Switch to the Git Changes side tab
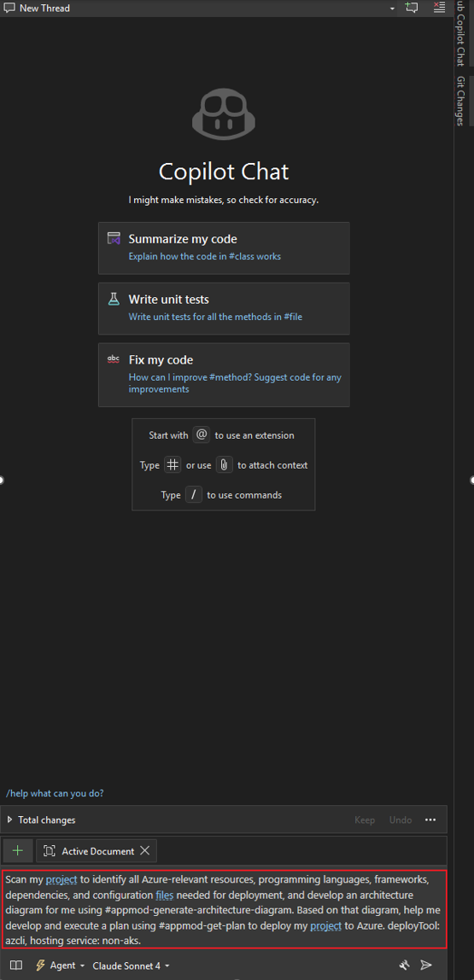 [461, 101]
